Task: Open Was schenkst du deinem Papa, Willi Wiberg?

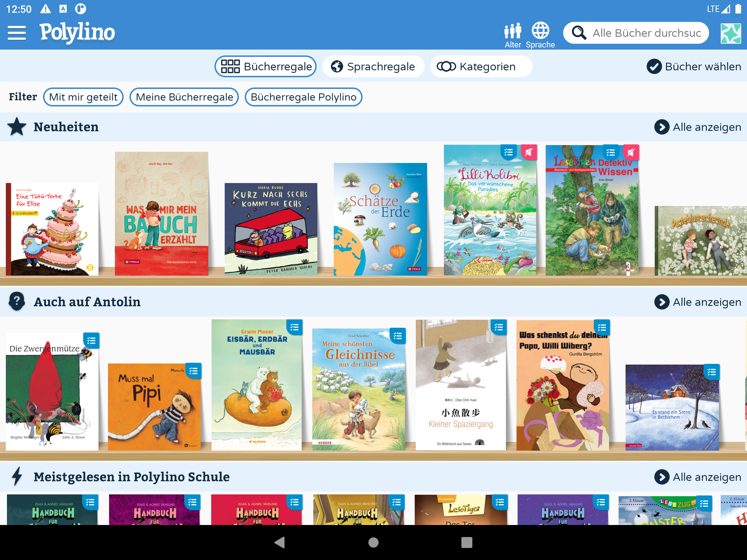Action: (563, 385)
